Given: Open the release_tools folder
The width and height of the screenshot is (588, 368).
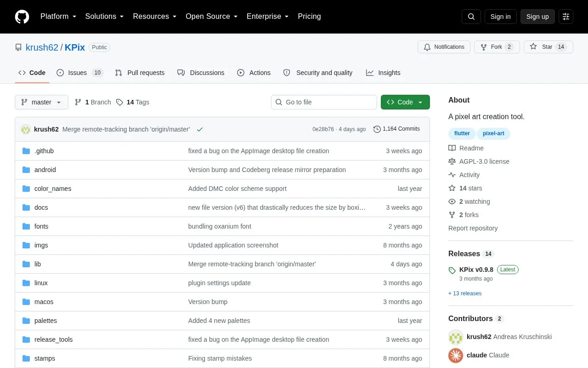Looking at the screenshot, I should click(x=53, y=339).
